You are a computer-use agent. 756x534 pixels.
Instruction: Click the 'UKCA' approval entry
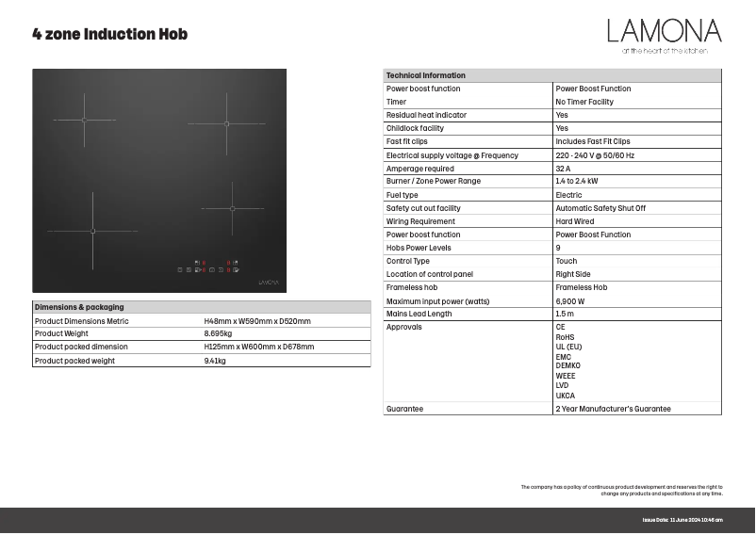tap(566, 396)
